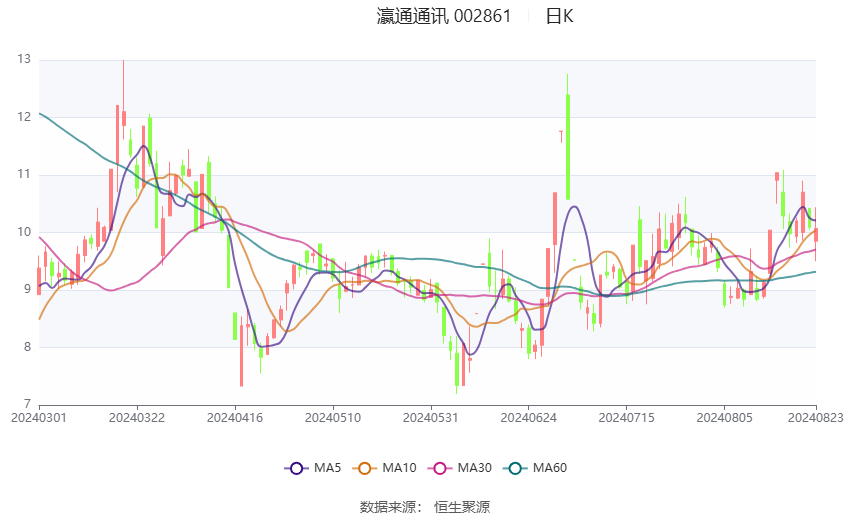Select the 20240624 x-axis date label

point(529,418)
